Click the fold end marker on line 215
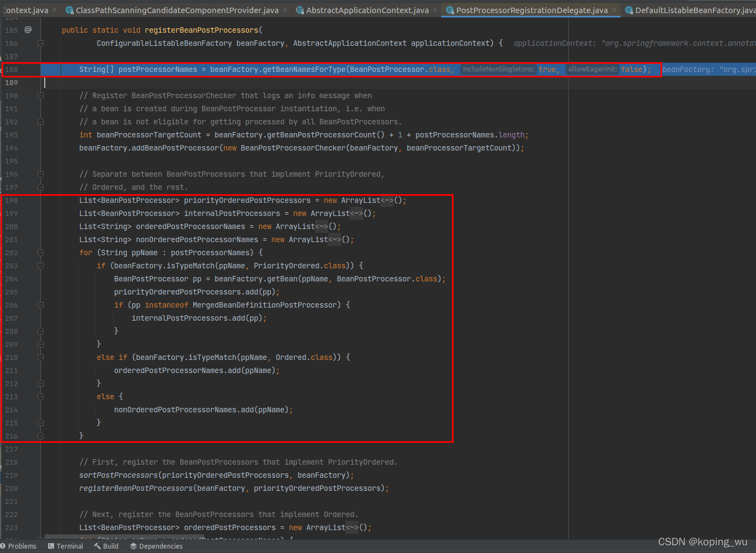756x553 pixels. pyautogui.click(x=40, y=423)
